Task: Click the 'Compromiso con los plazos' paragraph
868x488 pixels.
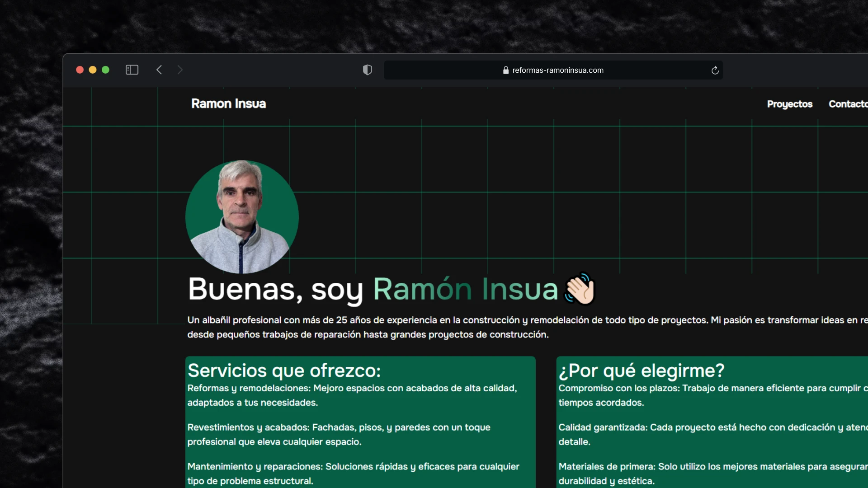Action: pos(713,395)
